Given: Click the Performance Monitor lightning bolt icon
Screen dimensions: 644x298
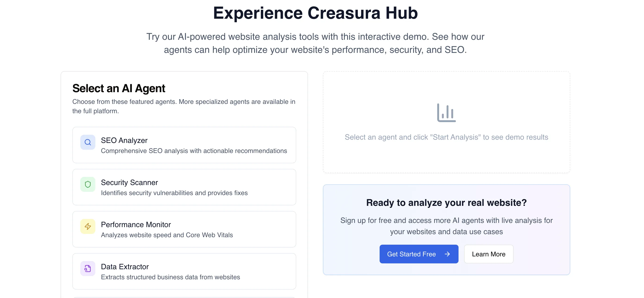Looking at the screenshot, I should tap(88, 226).
